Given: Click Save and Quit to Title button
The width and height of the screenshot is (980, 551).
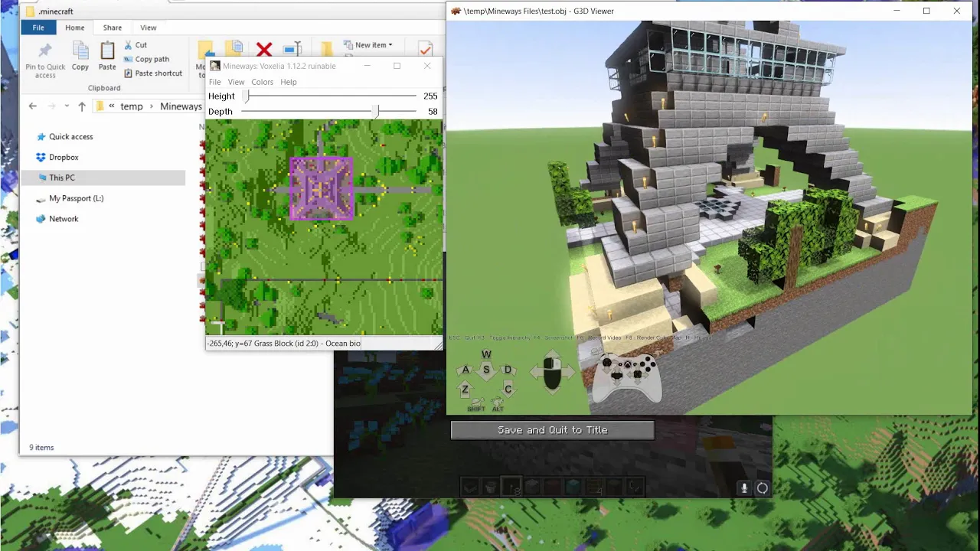Looking at the screenshot, I should [x=553, y=430].
